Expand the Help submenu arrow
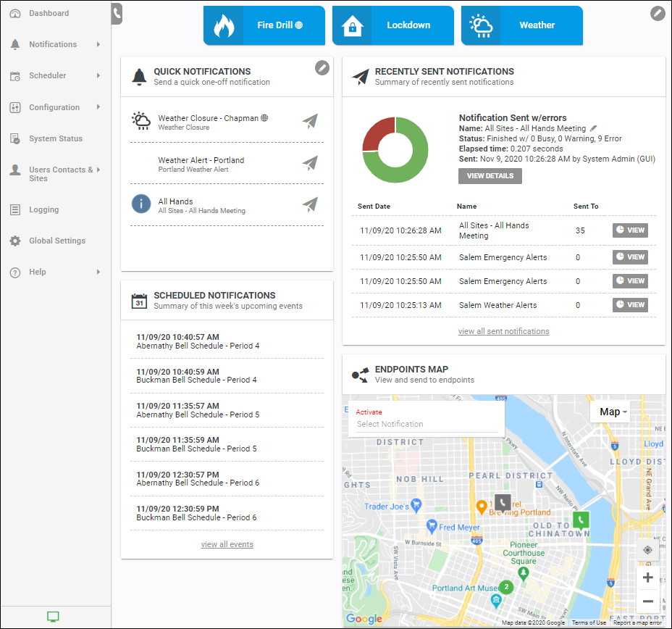 [98, 272]
